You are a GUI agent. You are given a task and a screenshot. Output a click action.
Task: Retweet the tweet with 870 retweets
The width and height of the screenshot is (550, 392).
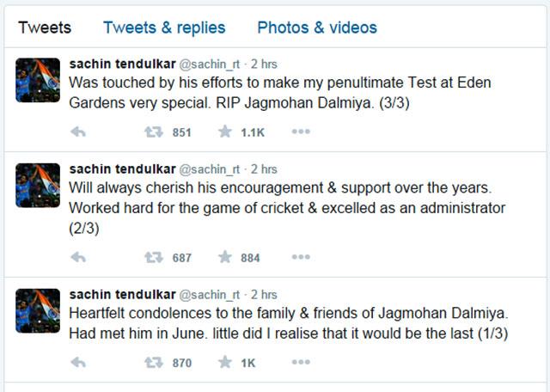[x=154, y=363]
